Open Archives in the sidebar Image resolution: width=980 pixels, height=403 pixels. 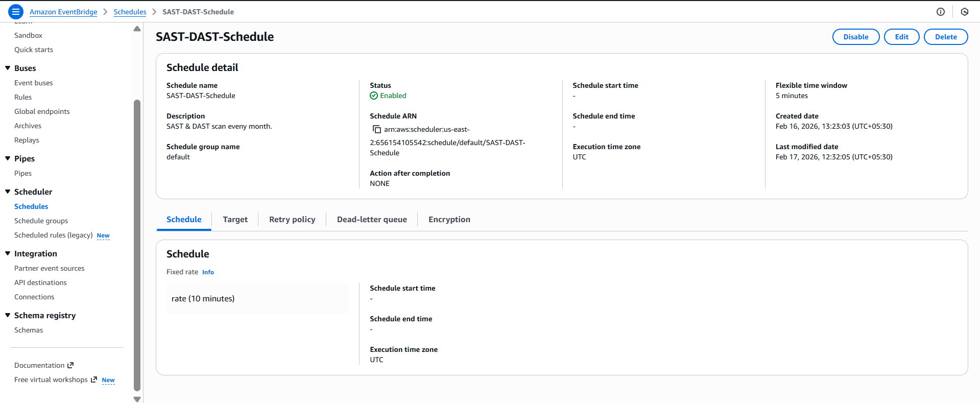point(28,126)
